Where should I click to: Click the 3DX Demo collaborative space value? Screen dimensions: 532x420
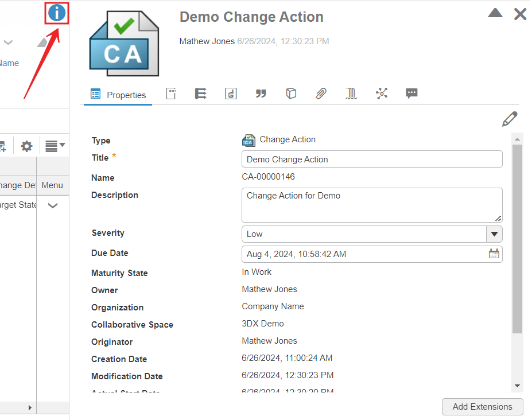point(263,324)
